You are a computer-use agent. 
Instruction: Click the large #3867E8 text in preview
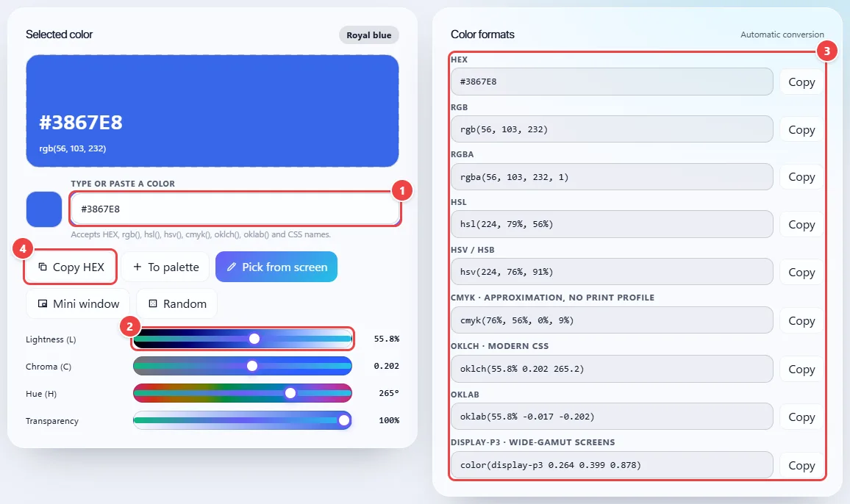(81, 123)
